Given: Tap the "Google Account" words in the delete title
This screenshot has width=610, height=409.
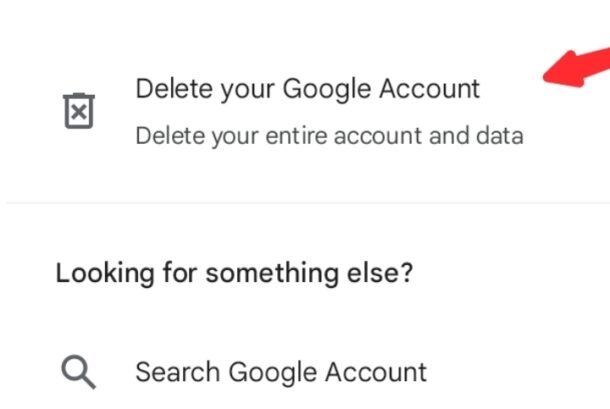Looking at the screenshot, I should pyautogui.click(x=382, y=89).
